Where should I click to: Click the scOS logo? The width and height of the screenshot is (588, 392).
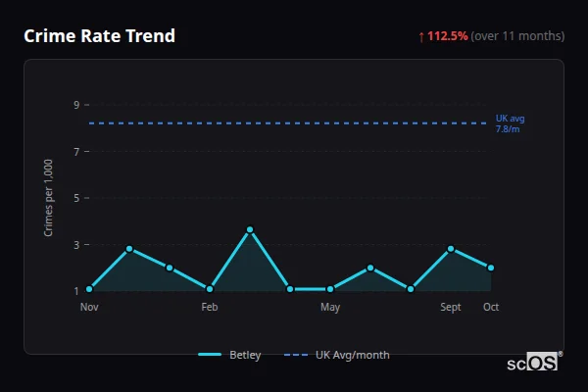[x=534, y=362]
